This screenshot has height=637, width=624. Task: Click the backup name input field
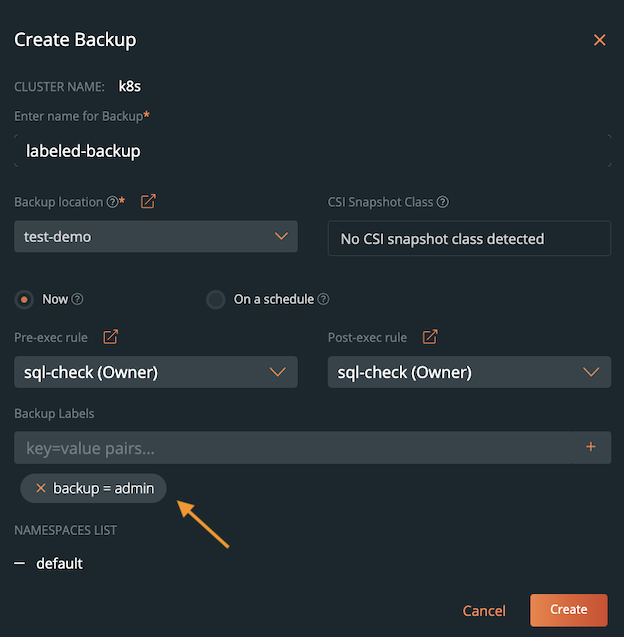pyautogui.click(x=312, y=151)
